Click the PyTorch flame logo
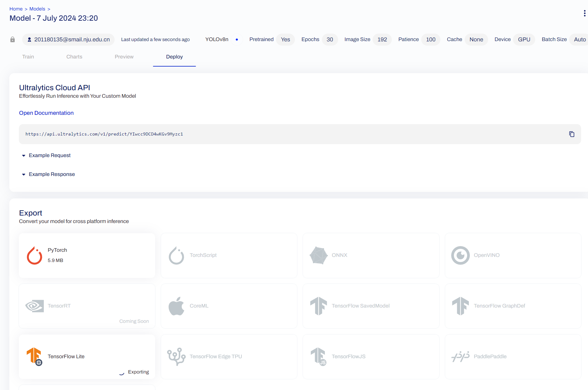 click(34, 255)
